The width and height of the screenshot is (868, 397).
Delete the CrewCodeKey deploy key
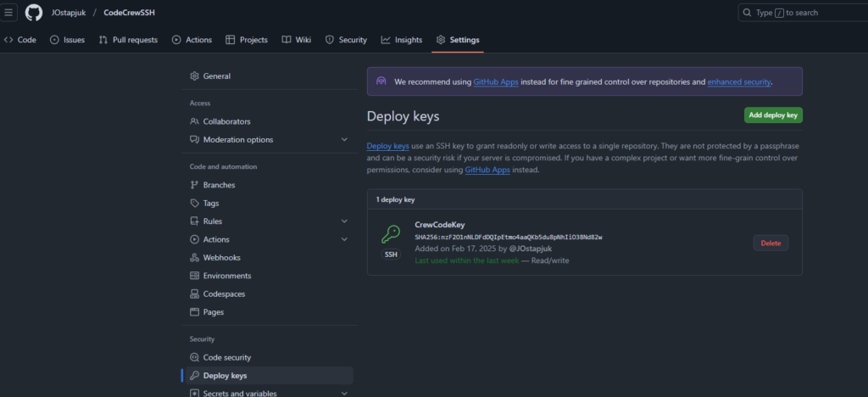click(771, 243)
